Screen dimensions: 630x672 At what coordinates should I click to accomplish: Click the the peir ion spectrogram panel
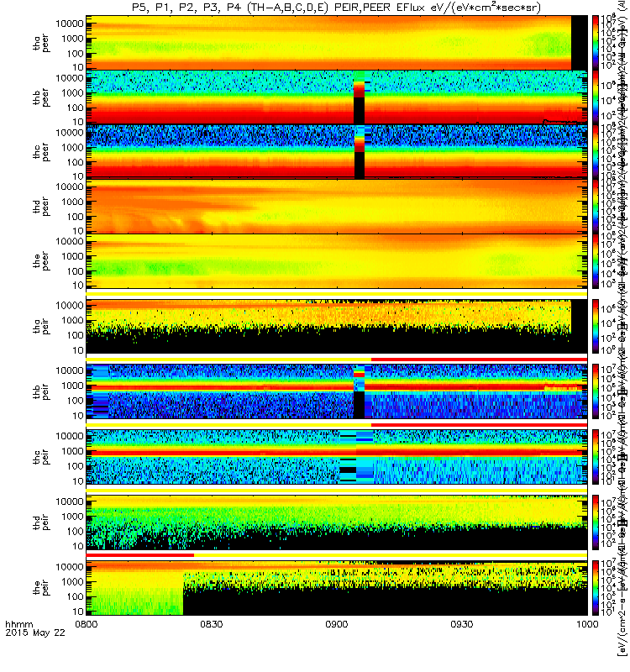[337, 588]
